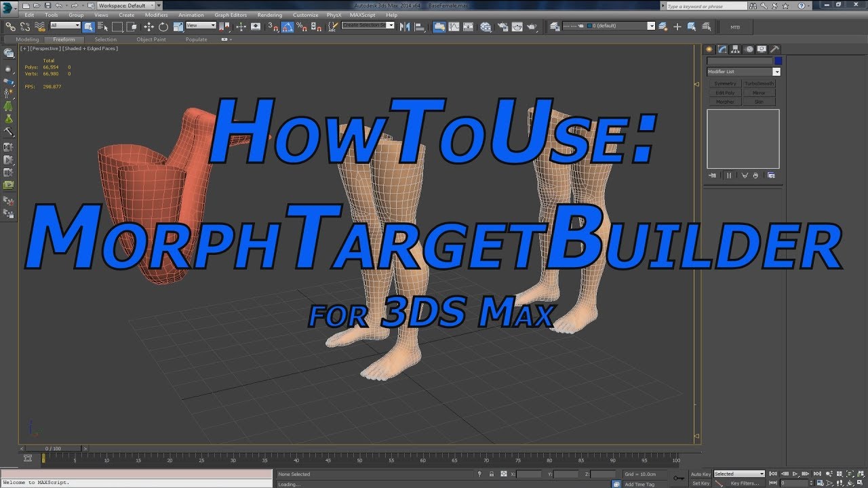
Task: Open the Rendered Frame Window
Action: [517, 26]
